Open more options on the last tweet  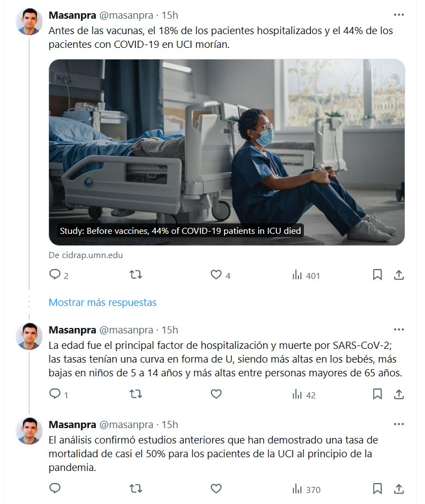coord(399,424)
